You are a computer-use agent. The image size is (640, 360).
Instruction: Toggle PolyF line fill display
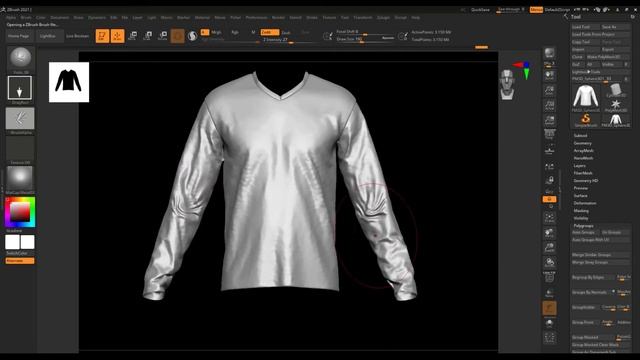click(549, 278)
